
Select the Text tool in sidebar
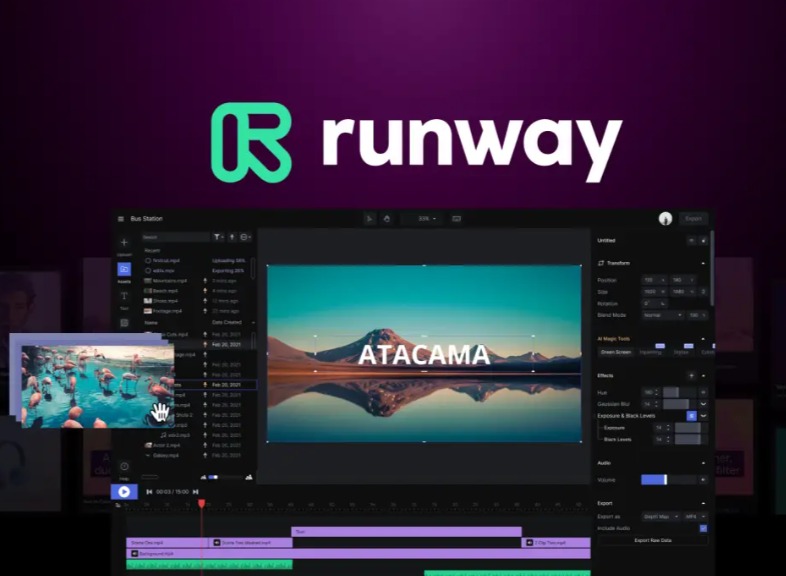(124, 296)
